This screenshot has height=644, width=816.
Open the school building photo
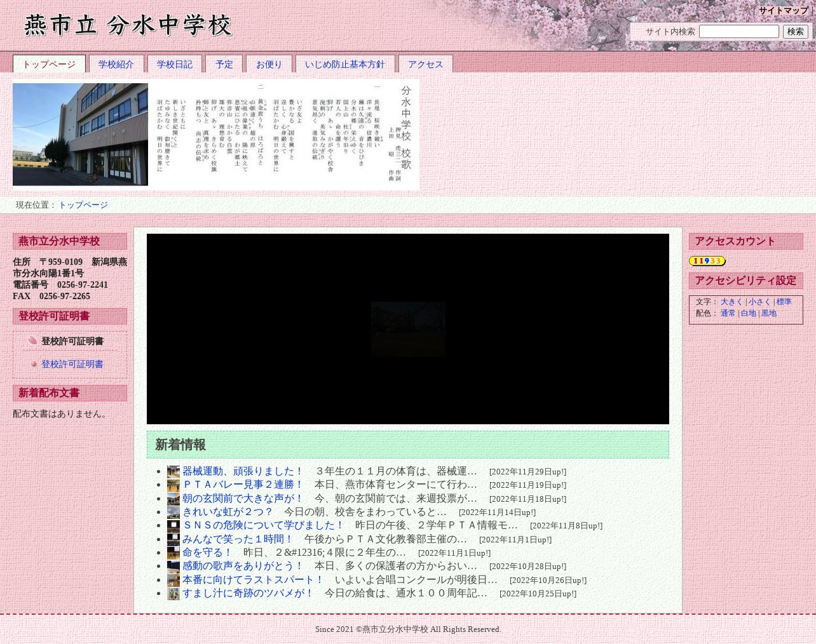80,135
